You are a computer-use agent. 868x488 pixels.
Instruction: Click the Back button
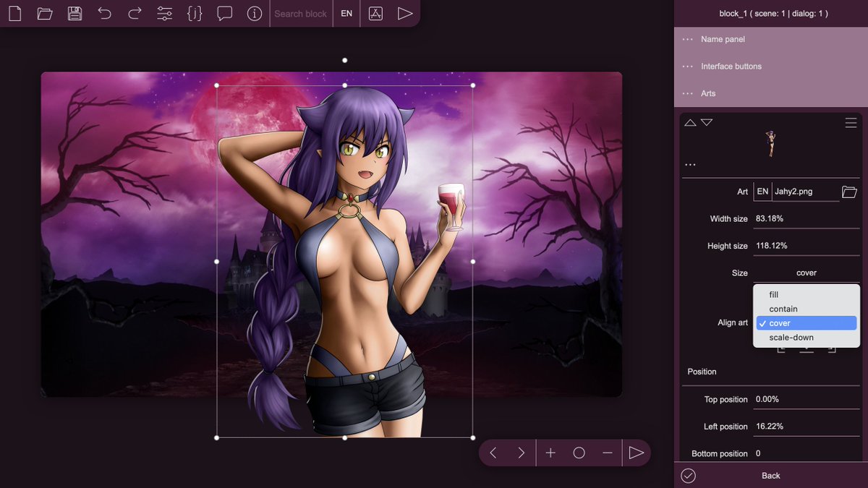tap(771, 475)
